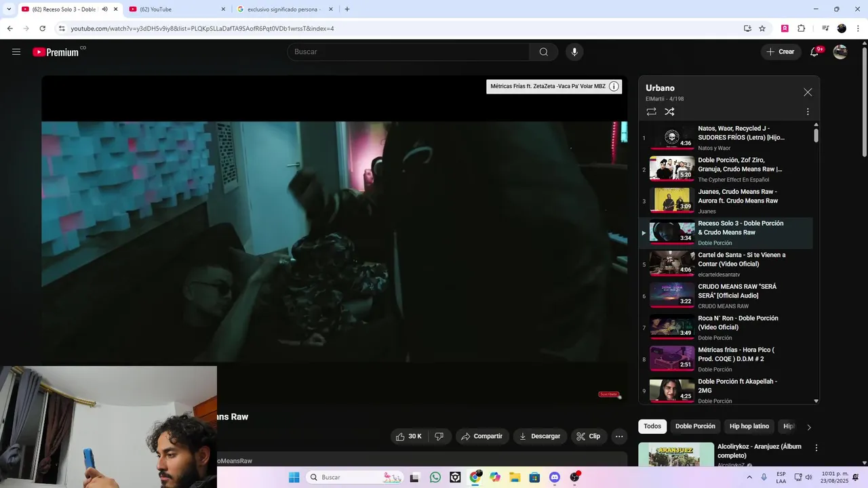Open Chrome three-dot menu
This screenshot has height=488, width=868.
tap(858, 28)
